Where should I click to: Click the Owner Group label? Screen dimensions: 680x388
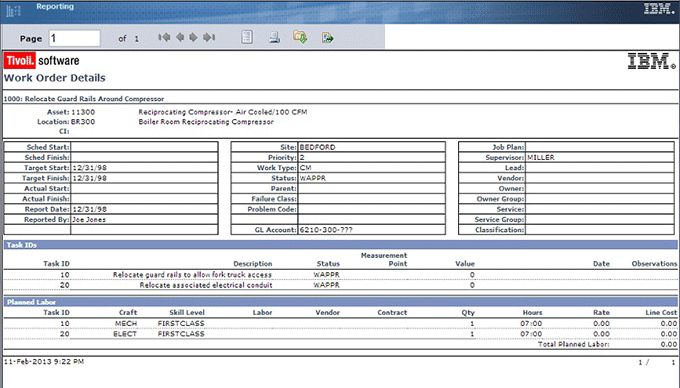pos(500,199)
